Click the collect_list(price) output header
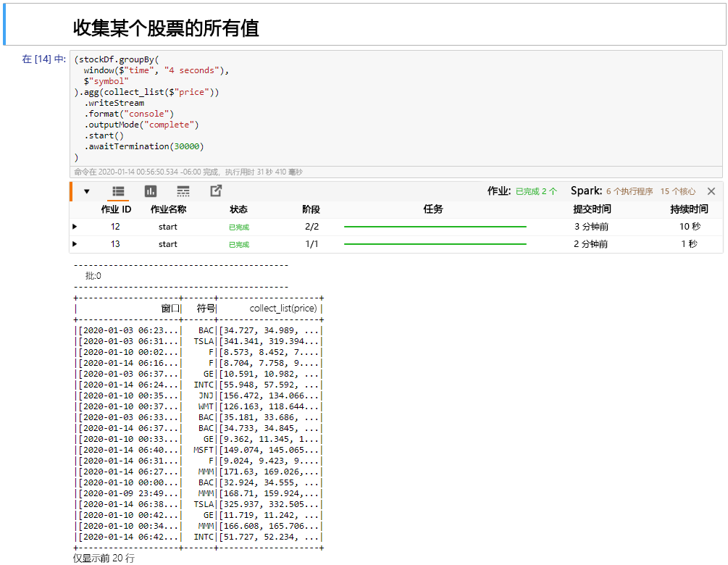 [283, 309]
